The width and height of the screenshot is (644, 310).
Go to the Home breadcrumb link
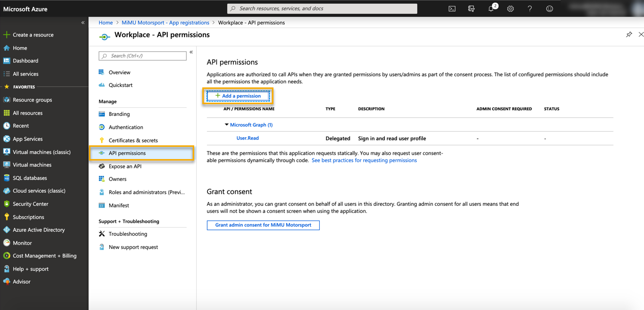106,22
